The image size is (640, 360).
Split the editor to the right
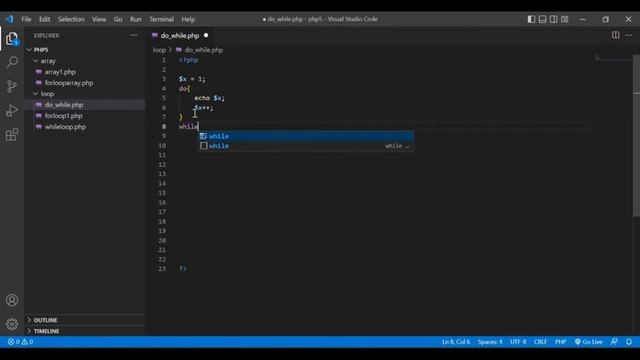tap(615, 35)
